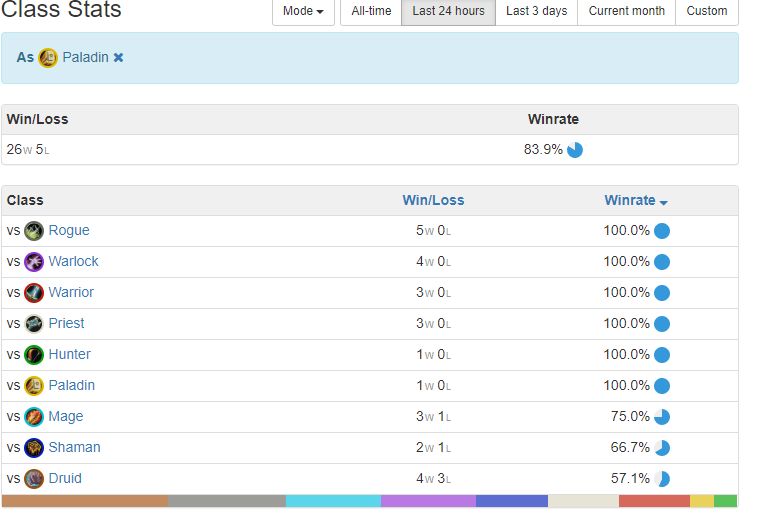Click the Warrior row winrate pie icon
Viewport: 764px width, 511px height.
point(662,293)
